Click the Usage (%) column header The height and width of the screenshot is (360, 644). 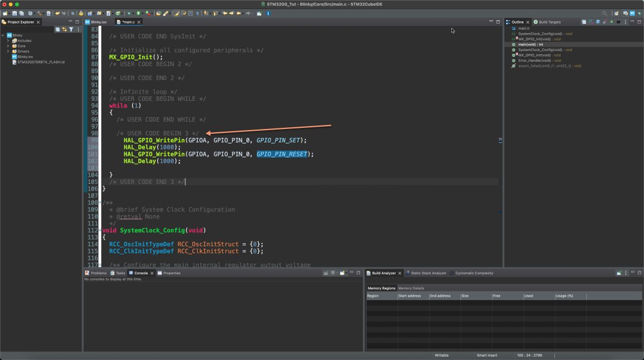(x=570, y=296)
